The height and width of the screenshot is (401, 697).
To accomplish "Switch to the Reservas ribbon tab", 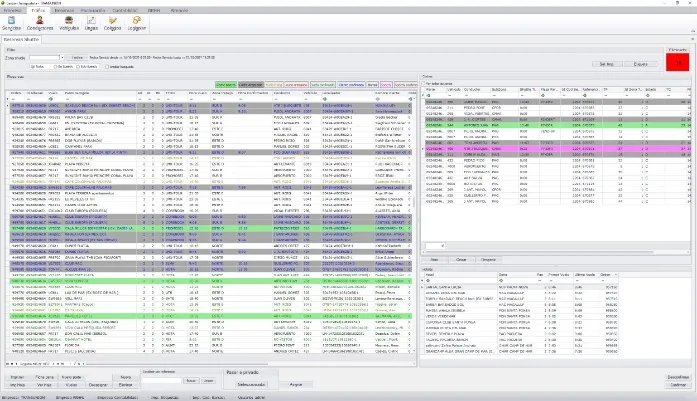I will point(64,10).
